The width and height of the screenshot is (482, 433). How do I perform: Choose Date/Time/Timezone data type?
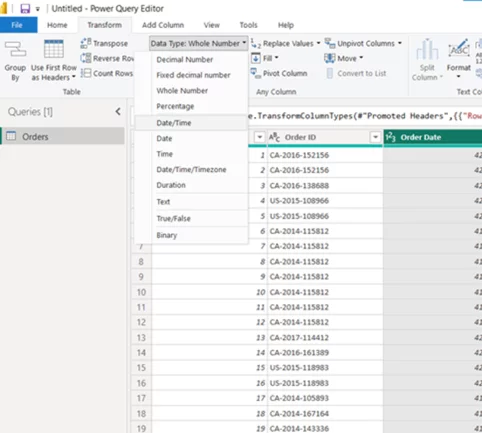point(191,169)
